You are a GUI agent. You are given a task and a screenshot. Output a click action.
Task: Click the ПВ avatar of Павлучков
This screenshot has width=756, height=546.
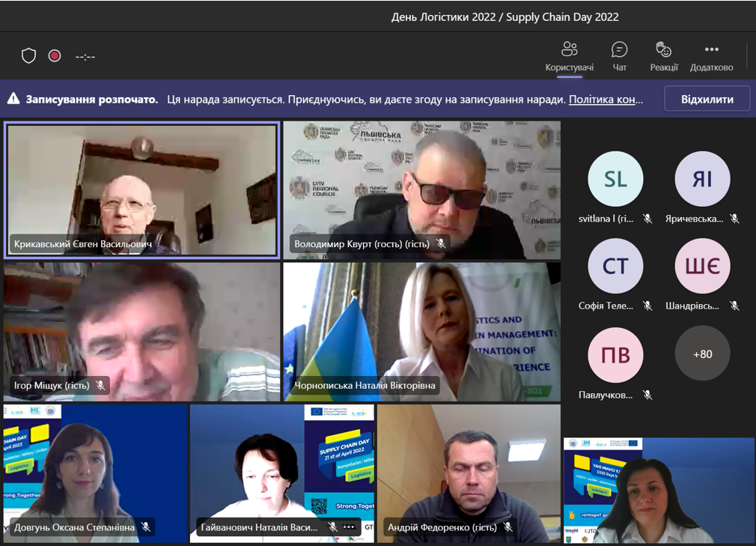(615, 354)
